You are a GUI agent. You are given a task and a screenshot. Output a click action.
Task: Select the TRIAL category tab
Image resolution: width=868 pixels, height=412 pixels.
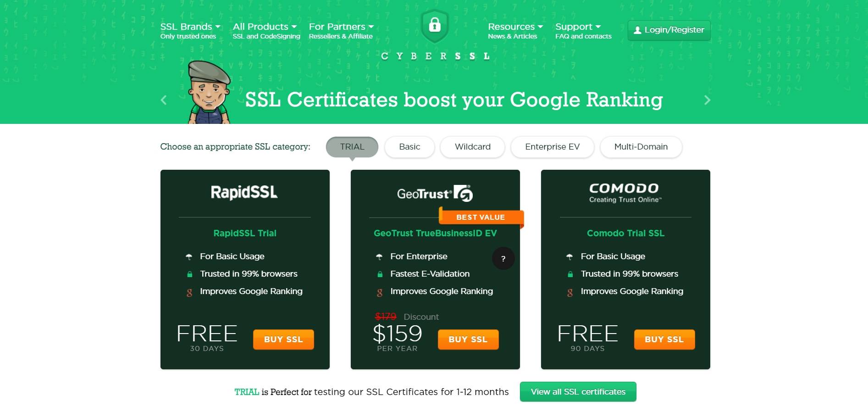352,147
